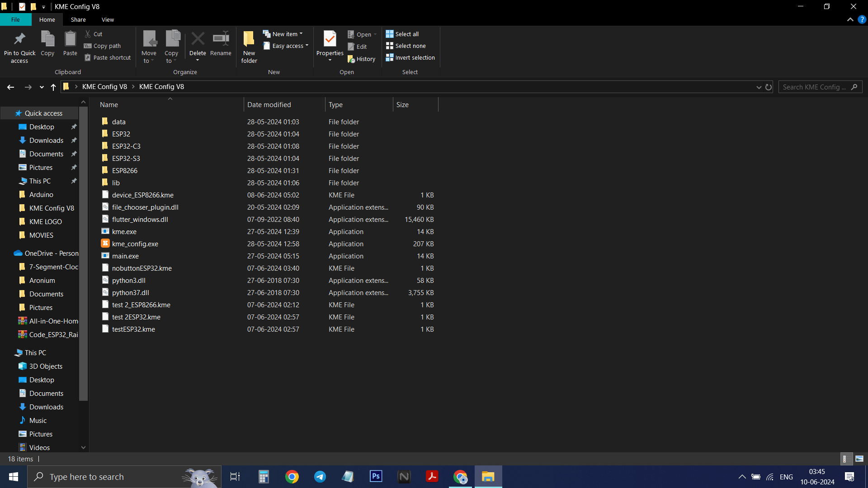Select the kme_config.exe file
The width and height of the screenshot is (868, 488).
pos(135,244)
